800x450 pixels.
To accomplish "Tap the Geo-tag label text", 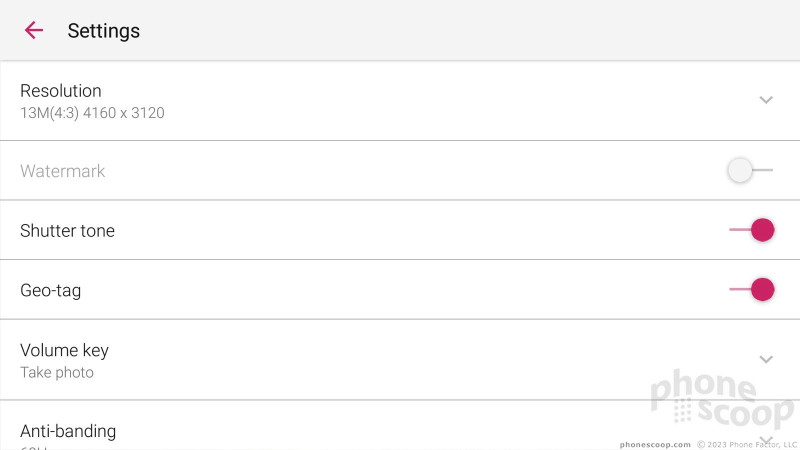I will pyautogui.click(x=51, y=291).
